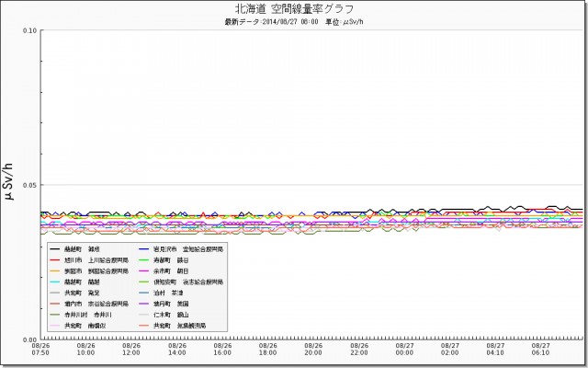Click the 08/26 18:00 x-axis label
The height and width of the screenshot is (368, 588).
[267, 350]
